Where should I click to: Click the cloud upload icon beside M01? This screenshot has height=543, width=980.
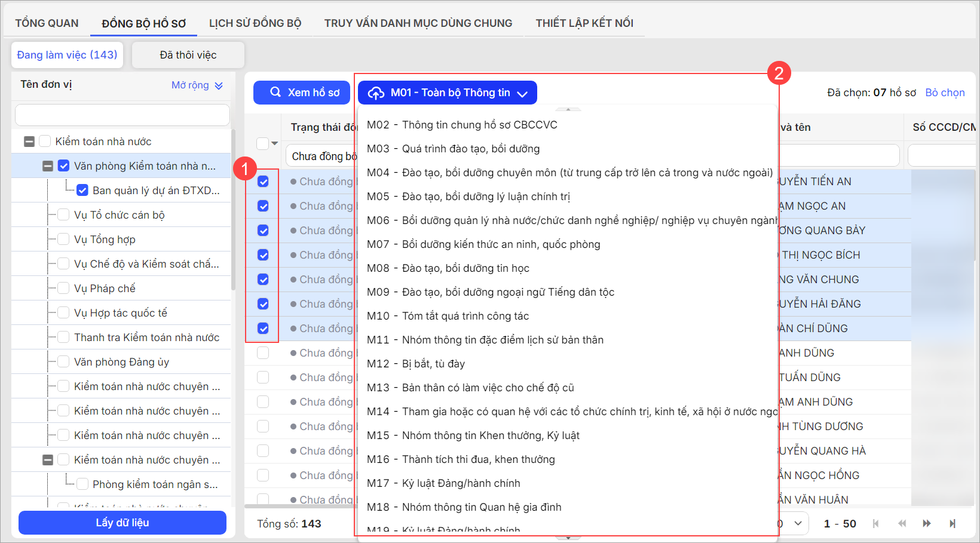376,93
